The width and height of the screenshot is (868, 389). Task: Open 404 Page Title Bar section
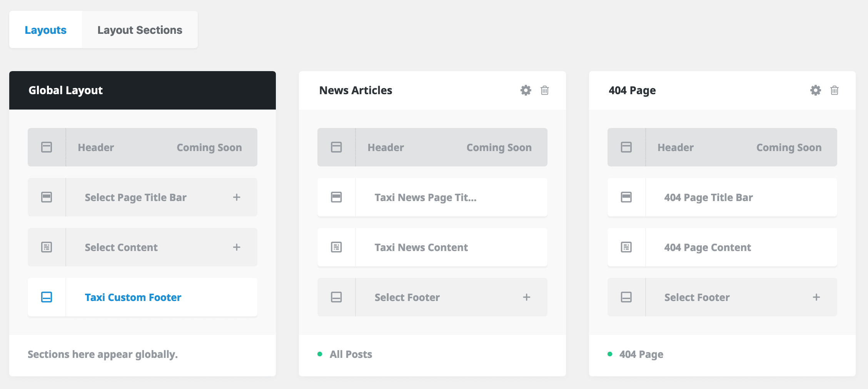pyautogui.click(x=722, y=197)
